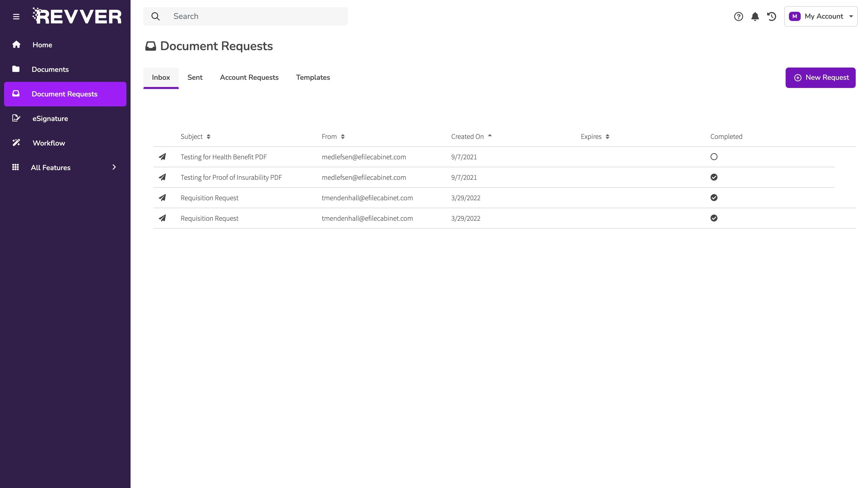Image resolution: width=868 pixels, height=488 pixels.
Task: Switch to the Sent tab
Action: [195, 77]
